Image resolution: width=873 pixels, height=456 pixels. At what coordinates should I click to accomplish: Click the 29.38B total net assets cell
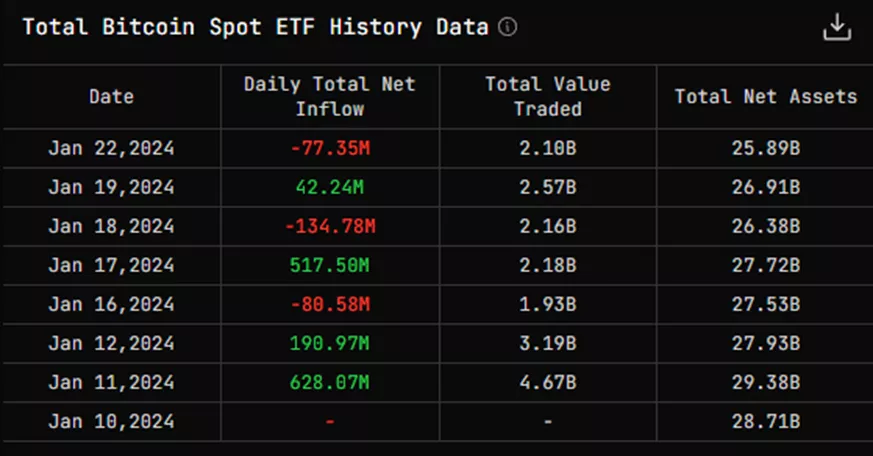coord(765,383)
